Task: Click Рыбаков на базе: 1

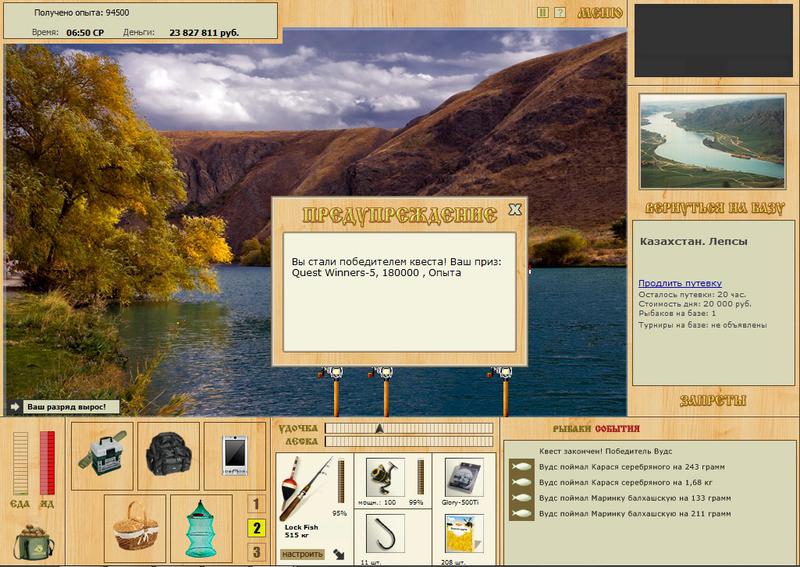Action: [x=677, y=314]
